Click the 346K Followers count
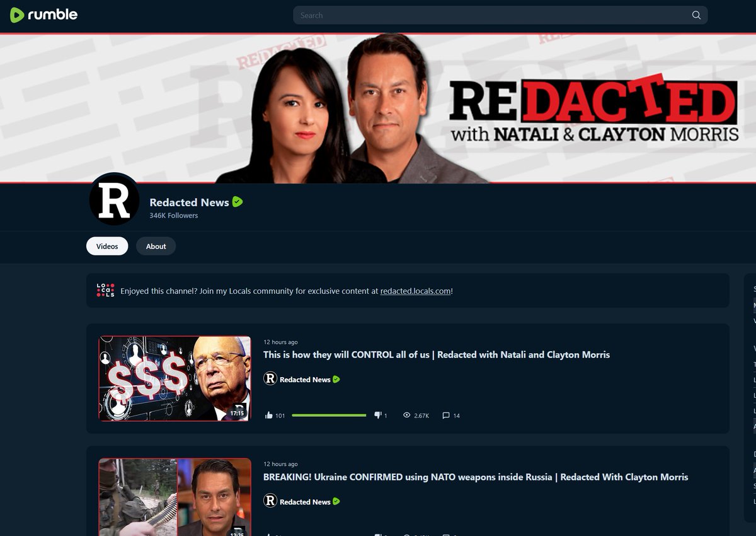The height and width of the screenshot is (536, 756). click(x=174, y=216)
